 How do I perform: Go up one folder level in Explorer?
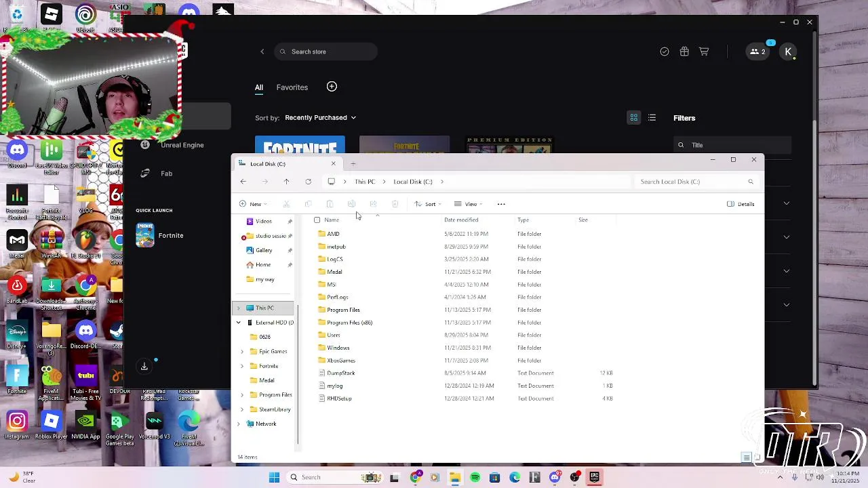tap(286, 182)
